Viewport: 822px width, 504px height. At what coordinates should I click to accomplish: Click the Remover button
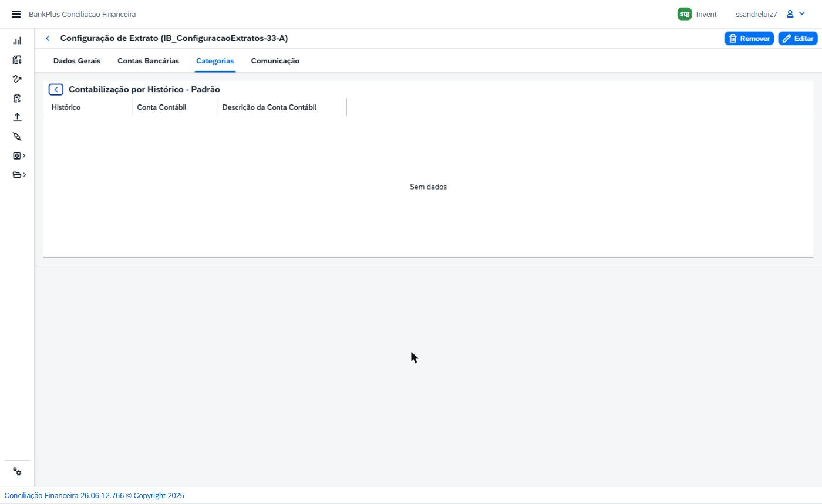(749, 38)
